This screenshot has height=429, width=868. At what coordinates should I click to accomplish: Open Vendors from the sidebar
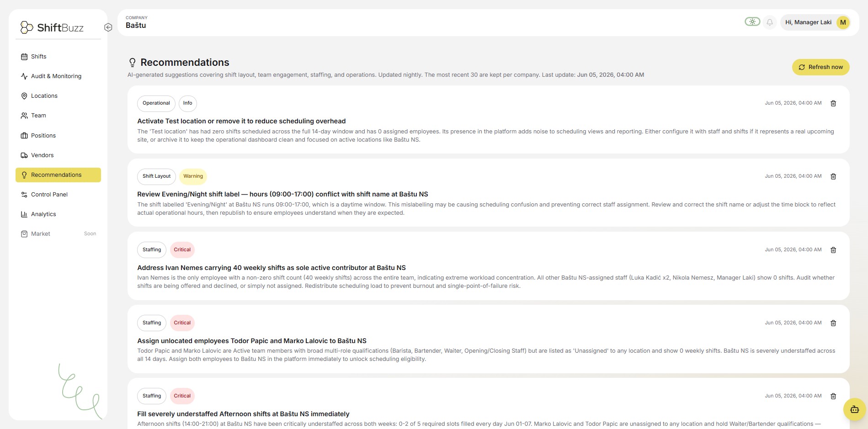click(58, 155)
